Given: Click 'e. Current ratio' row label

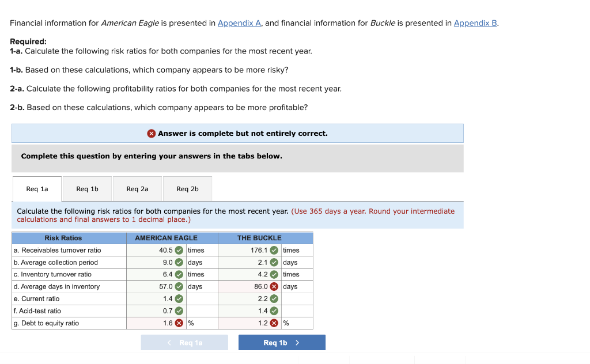Looking at the screenshot, I should coord(36,299).
